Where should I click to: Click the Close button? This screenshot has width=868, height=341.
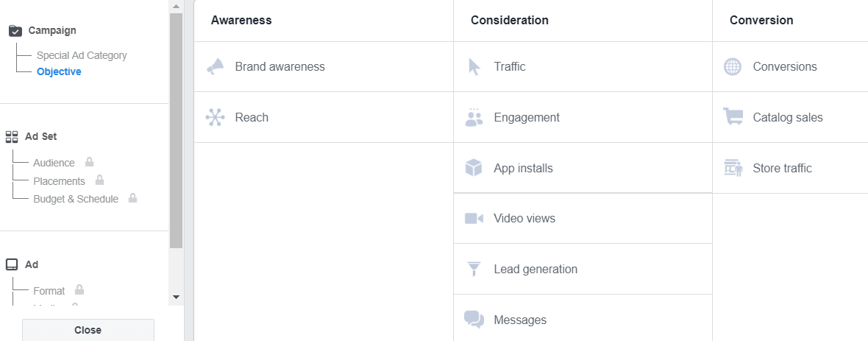coord(88,330)
